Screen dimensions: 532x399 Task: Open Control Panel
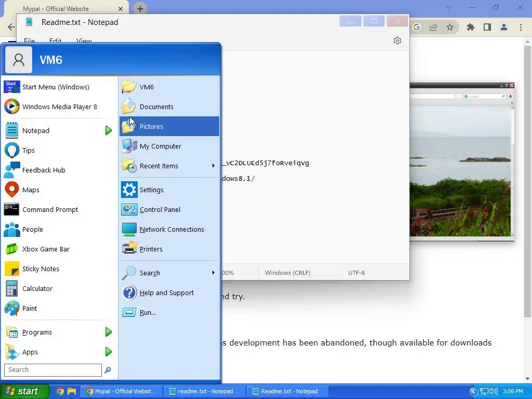coord(169,209)
